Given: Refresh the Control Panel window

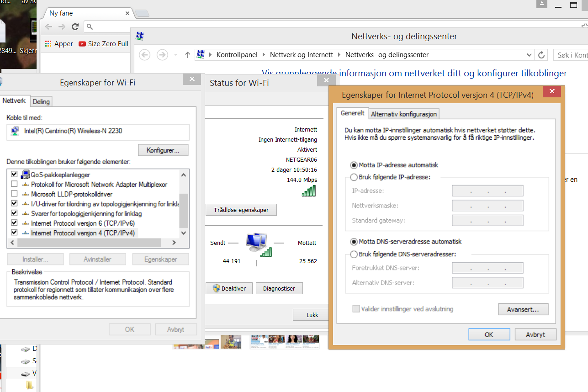Looking at the screenshot, I should pyautogui.click(x=541, y=55).
